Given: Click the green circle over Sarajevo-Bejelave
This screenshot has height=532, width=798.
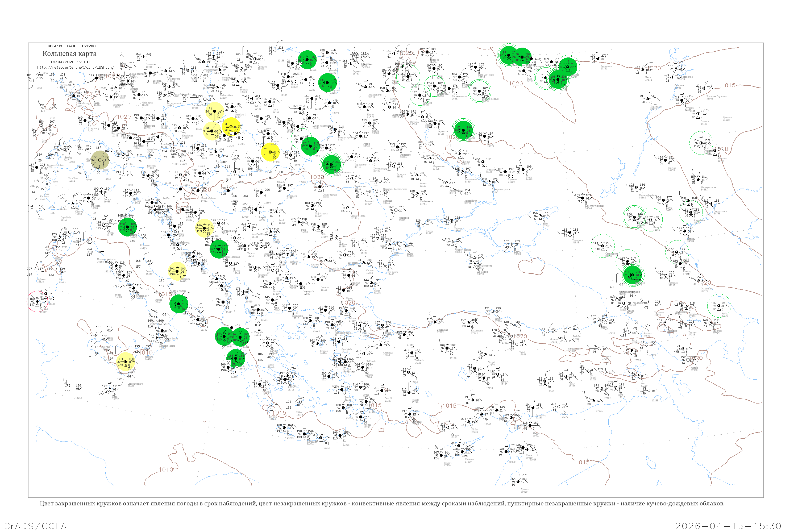Looking at the screenshot, I should click(219, 250).
